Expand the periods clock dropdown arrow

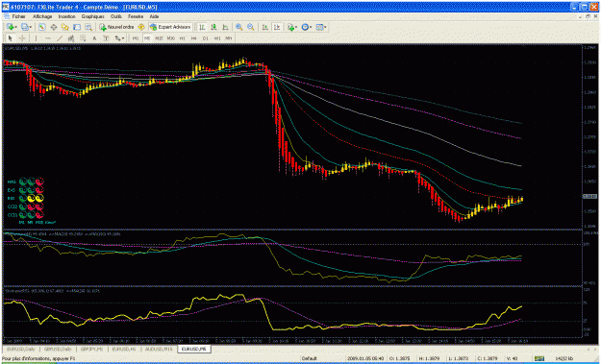click(311, 27)
